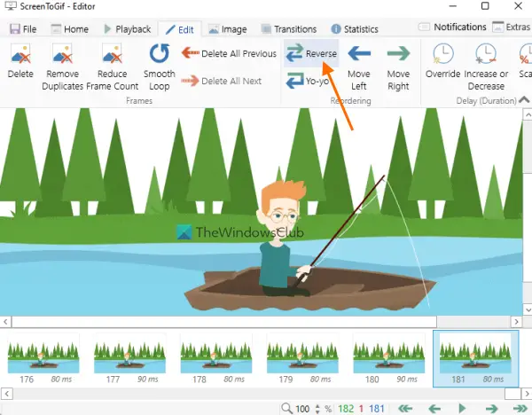The image size is (532, 415).
Task: Move the selected frame right
Action: 398,67
